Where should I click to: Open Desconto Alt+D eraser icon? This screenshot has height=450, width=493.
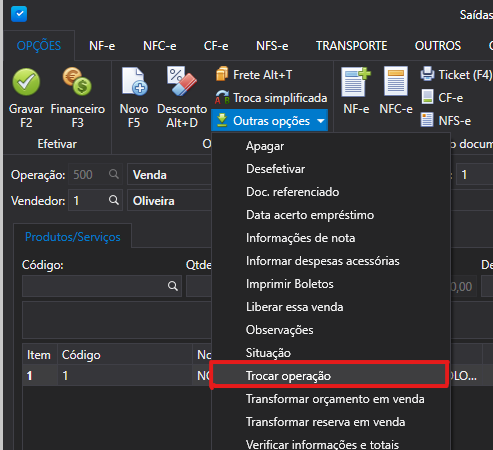point(182,81)
